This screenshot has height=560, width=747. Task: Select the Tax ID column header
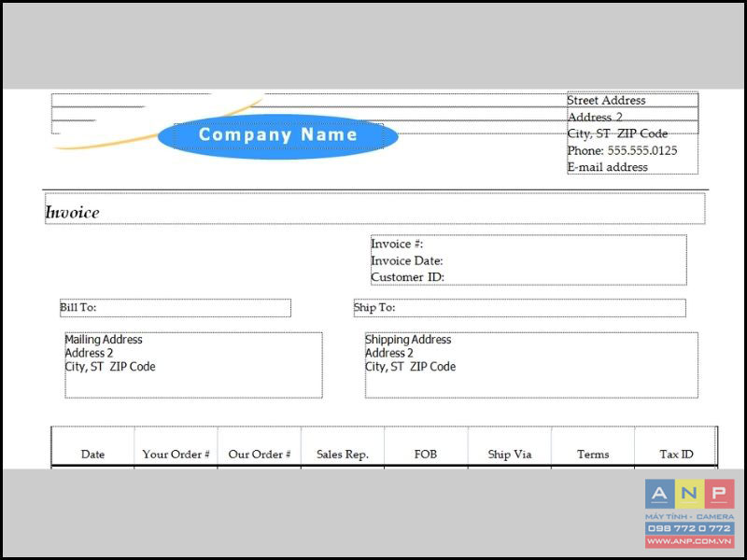pos(676,455)
